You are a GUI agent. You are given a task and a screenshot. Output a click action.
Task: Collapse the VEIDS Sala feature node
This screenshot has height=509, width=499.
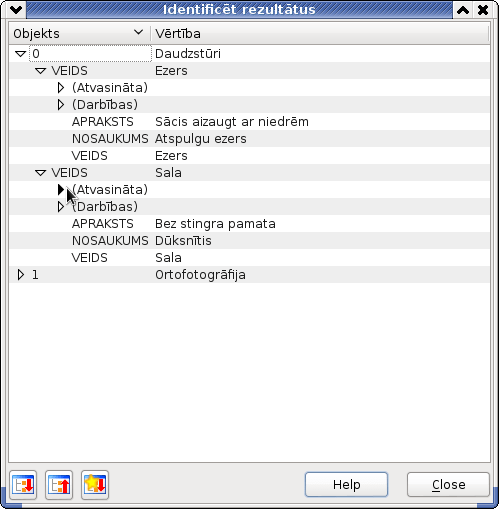(40, 173)
